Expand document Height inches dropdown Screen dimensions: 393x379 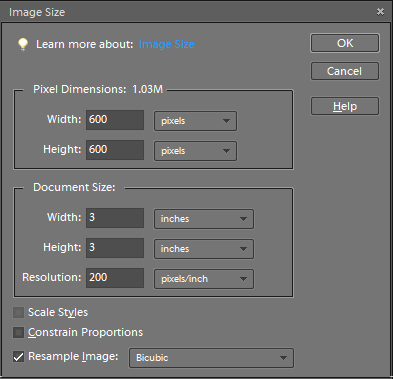pyautogui.click(x=204, y=249)
